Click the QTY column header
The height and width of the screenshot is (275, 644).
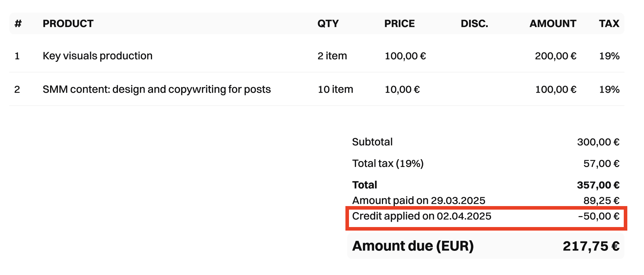coord(328,23)
